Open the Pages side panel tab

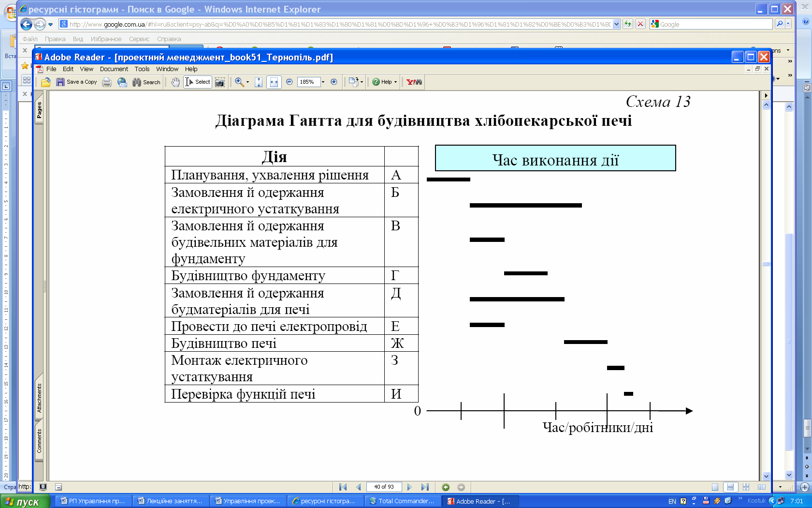pos(39,111)
